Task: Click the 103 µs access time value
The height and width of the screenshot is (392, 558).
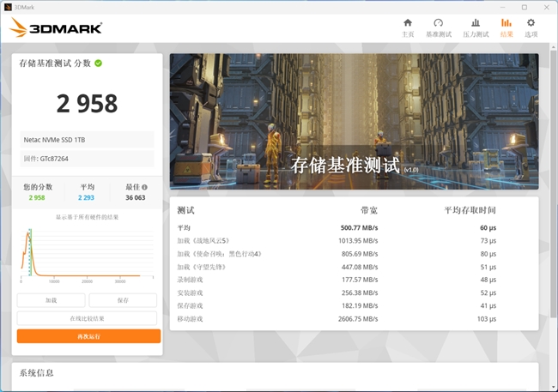Action: (x=487, y=319)
